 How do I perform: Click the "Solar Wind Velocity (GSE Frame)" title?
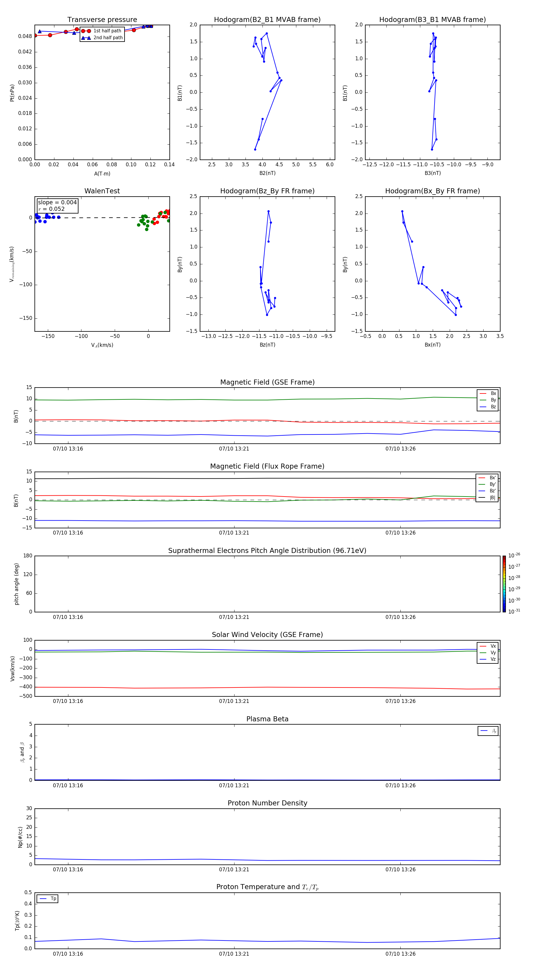pos(267,635)
